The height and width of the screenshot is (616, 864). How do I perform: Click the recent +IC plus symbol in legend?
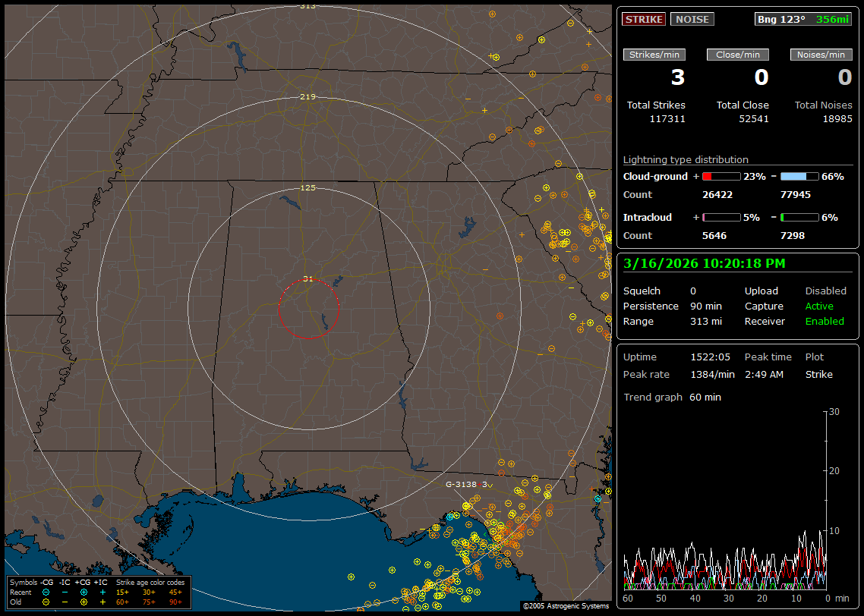tap(102, 592)
